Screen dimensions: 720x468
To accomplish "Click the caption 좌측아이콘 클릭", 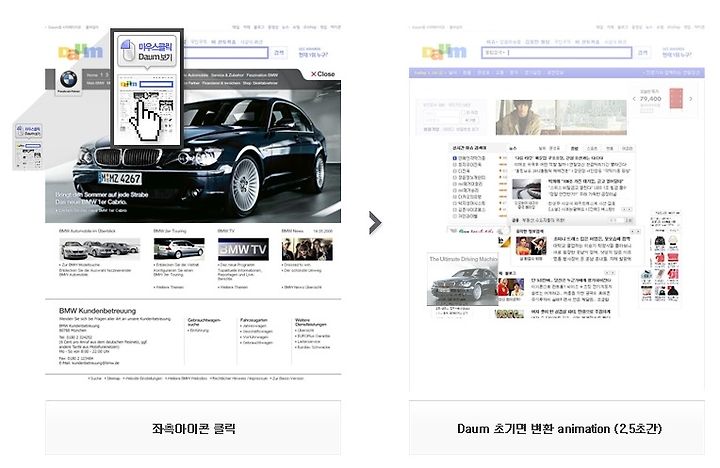I will [193, 429].
